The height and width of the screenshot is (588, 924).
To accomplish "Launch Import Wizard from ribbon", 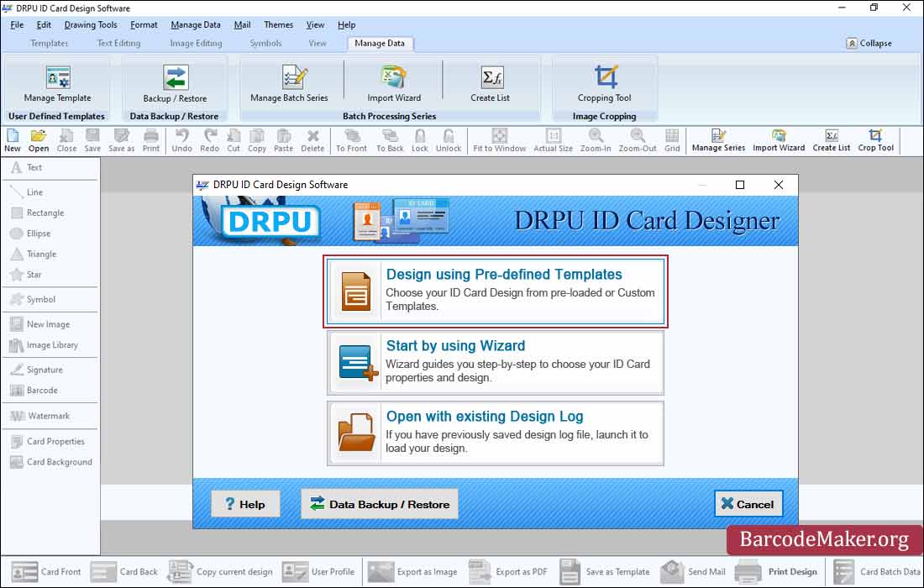I will (x=394, y=84).
